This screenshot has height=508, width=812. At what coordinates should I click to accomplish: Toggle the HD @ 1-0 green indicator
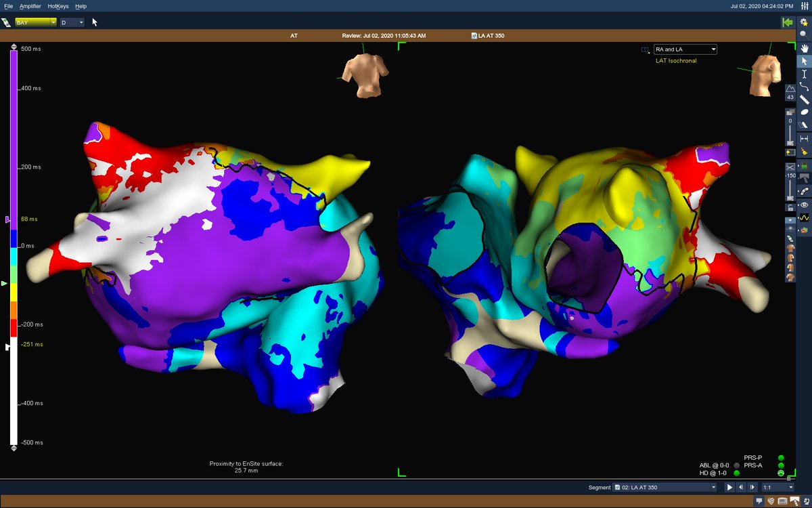[736, 473]
